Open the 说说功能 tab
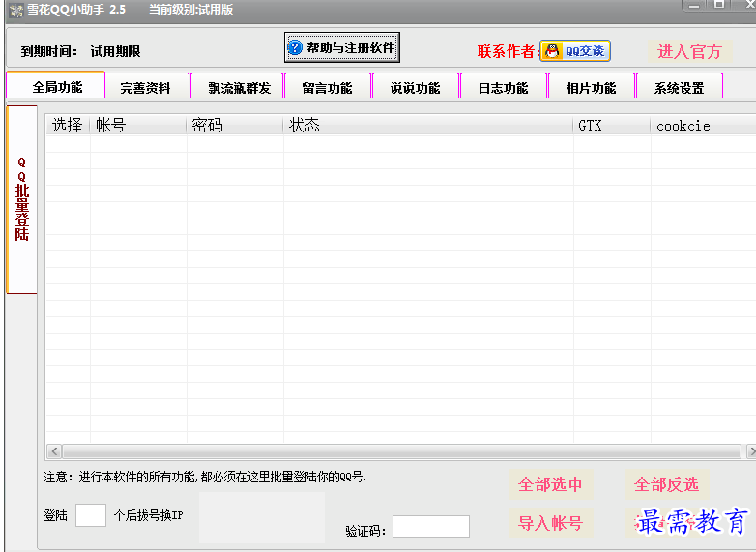The width and height of the screenshot is (756, 552). tap(415, 87)
